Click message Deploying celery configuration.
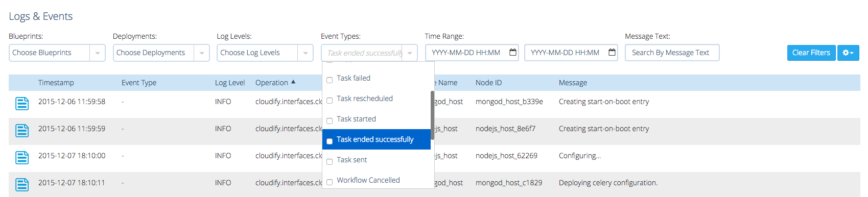Screen dimensions: 868x197 click(608, 183)
